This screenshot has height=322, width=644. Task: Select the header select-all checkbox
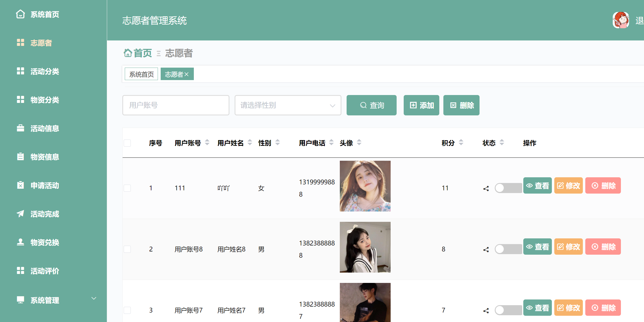tap(127, 143)
